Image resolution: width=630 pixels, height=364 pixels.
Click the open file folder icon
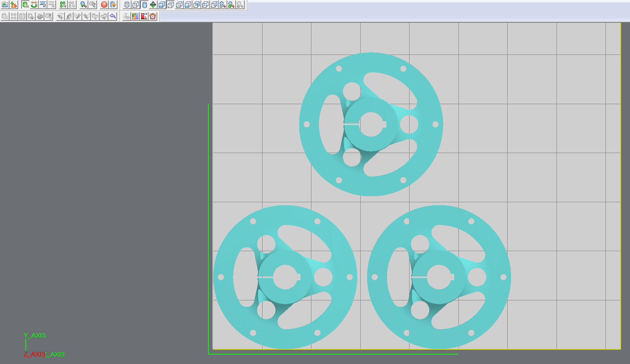point(5,5)
